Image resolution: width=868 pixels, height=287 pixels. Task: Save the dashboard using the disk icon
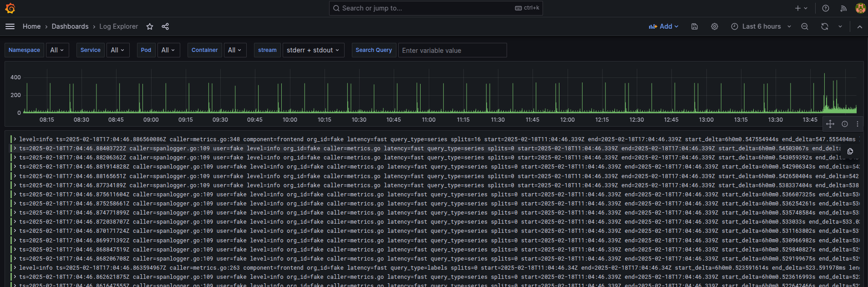click(x=695, y=26)
